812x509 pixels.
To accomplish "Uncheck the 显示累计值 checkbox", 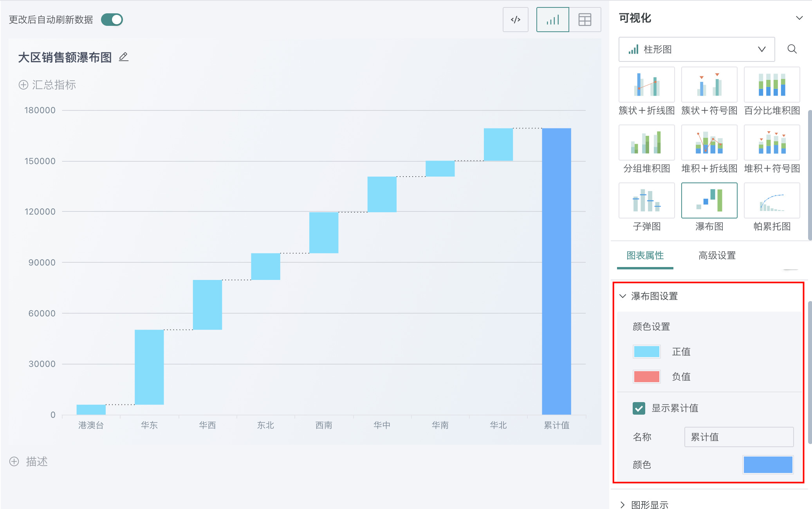I will click(x=639, y=408).
